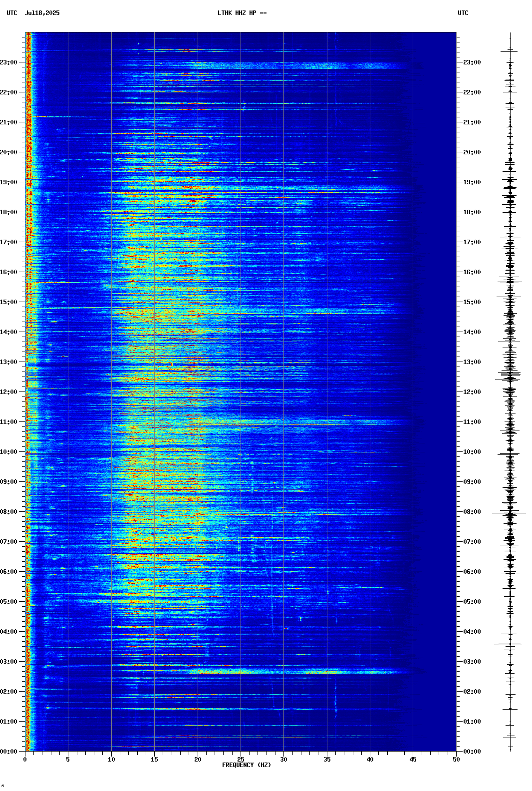Click 19:00 on the right time axis
The image size is (532, 791).
472,182
